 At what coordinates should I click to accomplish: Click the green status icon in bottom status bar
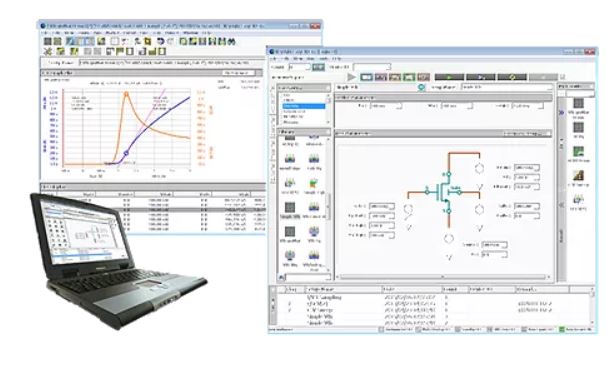coord(562,330)
